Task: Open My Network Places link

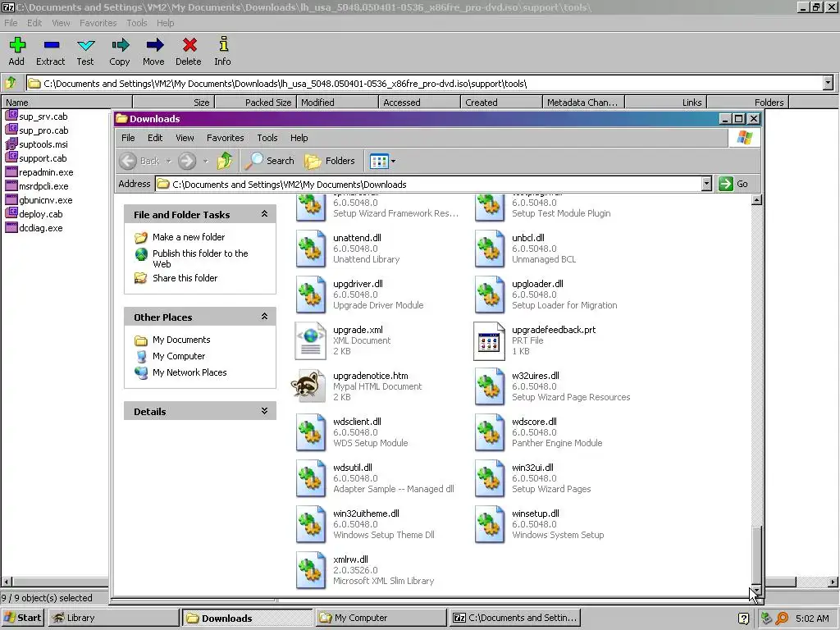Action: [189, 372]
